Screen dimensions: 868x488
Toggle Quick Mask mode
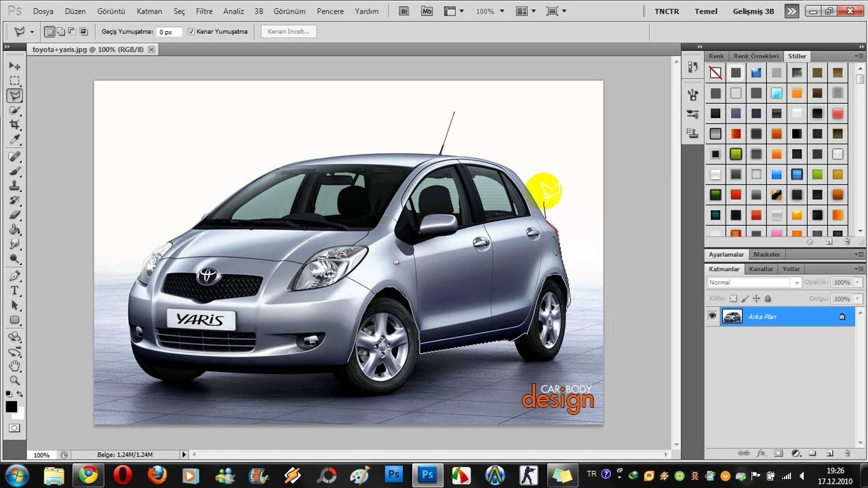coord(14,428)
